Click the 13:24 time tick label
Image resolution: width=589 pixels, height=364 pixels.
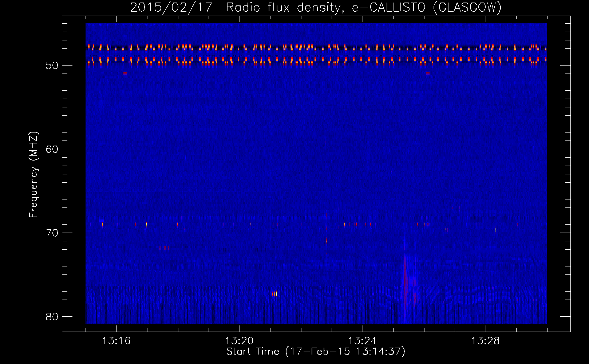click(362, 341)
